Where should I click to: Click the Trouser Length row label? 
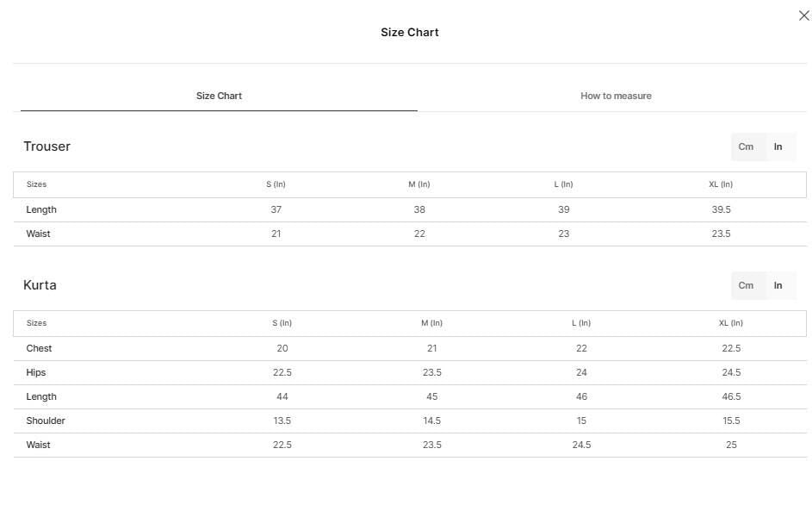pyautogui.click(x=41, y=209)
